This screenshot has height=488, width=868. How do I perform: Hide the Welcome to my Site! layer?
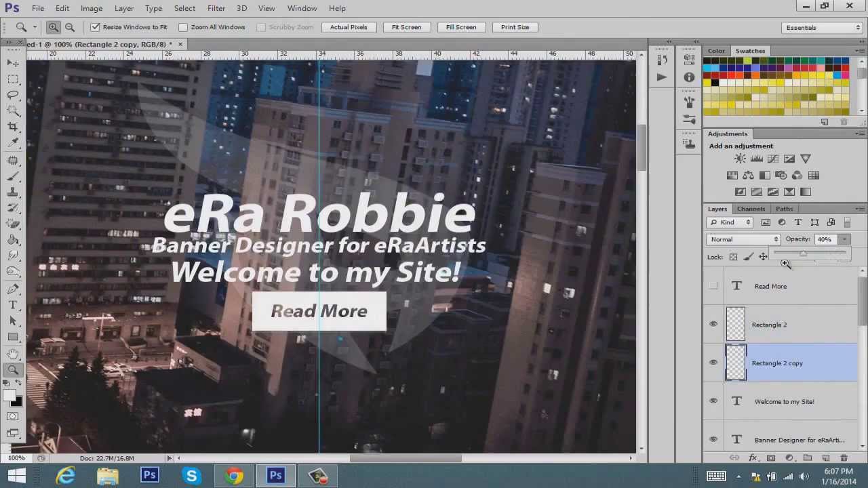coord(713,401)
